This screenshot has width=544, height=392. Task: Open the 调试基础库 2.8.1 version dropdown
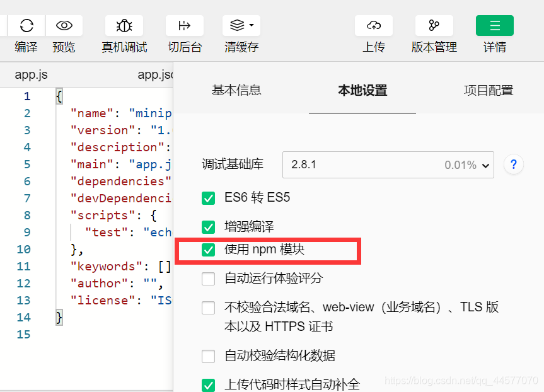tap(388, 164)
